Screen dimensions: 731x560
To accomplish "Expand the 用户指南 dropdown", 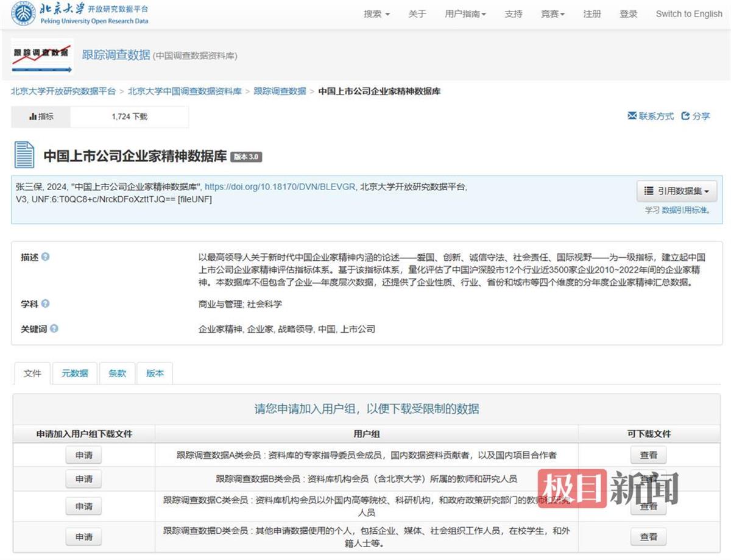I will coord(465,13).
